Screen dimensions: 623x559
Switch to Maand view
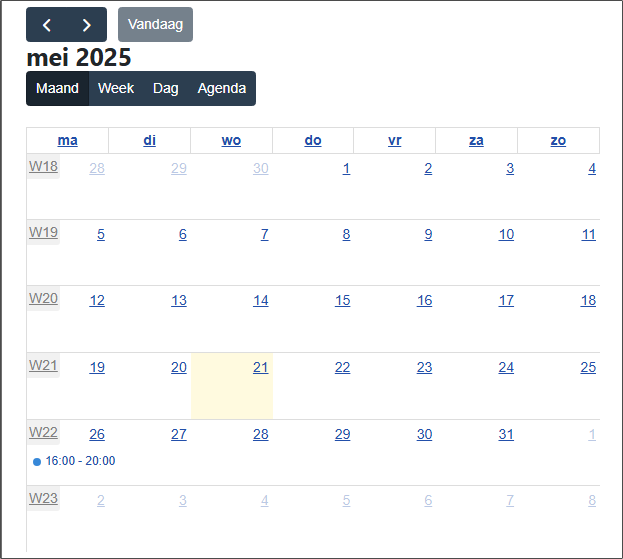57,88
